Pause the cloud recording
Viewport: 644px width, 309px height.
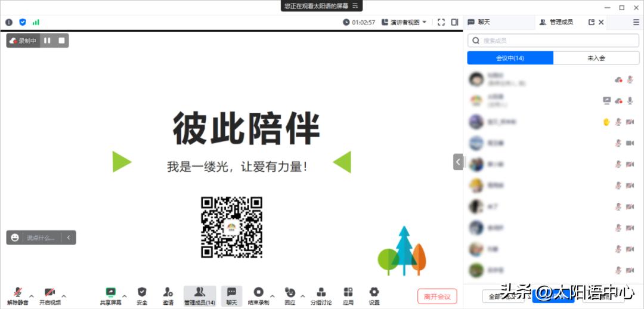point(47,41)
